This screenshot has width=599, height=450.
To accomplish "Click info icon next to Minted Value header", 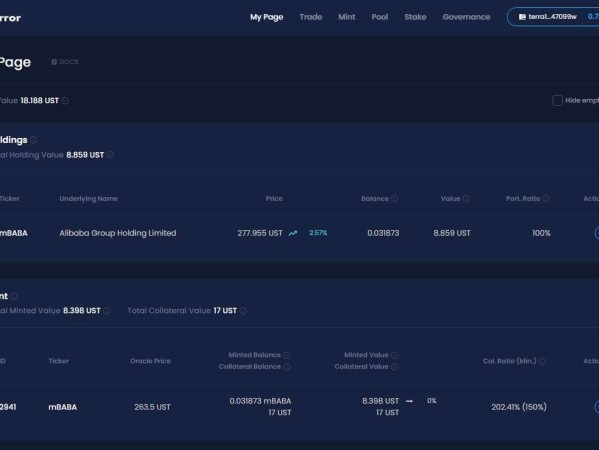I will (395, 355).
